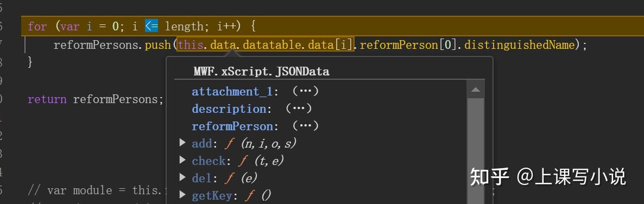Reveal description property value ellipsis

(x=299, y=109)
